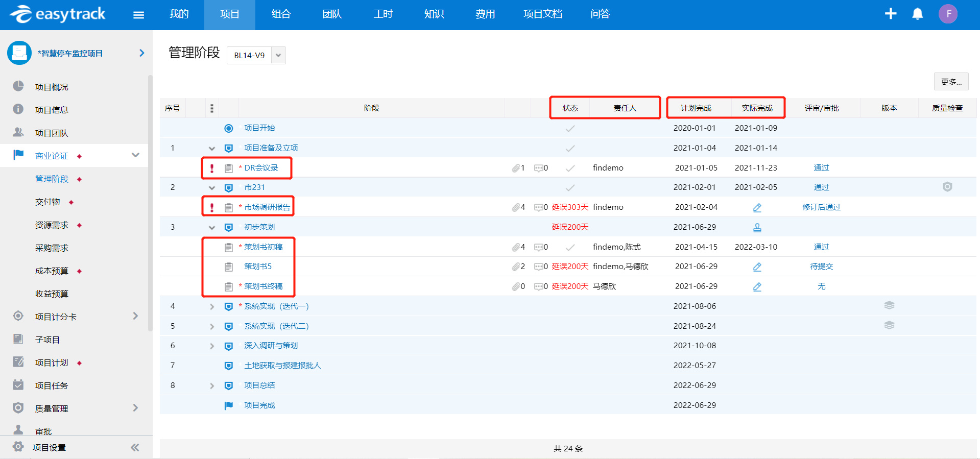This screenshot has width=980, height=459.
Task: Click the start circle icon beside 项目开始
Action: 229,128
